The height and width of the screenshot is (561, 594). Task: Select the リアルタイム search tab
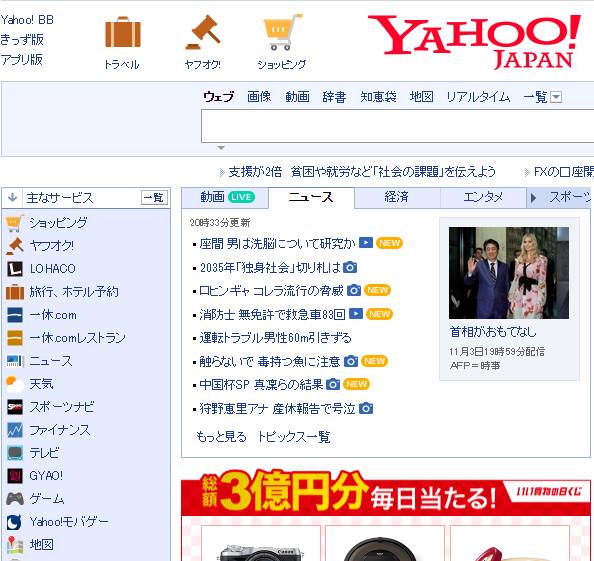coord(478,97)
